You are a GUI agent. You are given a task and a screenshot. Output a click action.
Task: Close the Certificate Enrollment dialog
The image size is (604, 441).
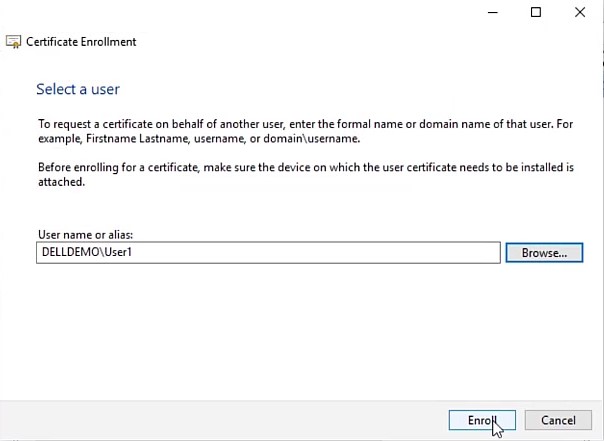click(580, 12)
